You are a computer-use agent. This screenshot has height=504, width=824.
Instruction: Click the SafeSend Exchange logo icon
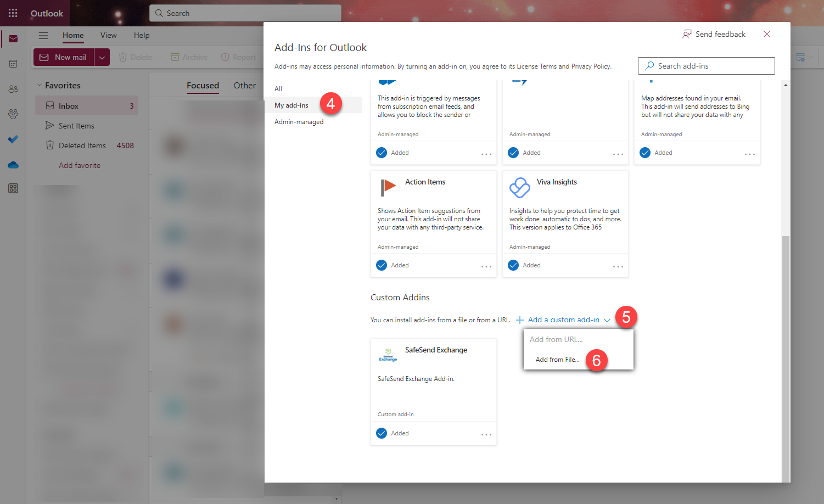pyautogui.click(x=388, y=355)
